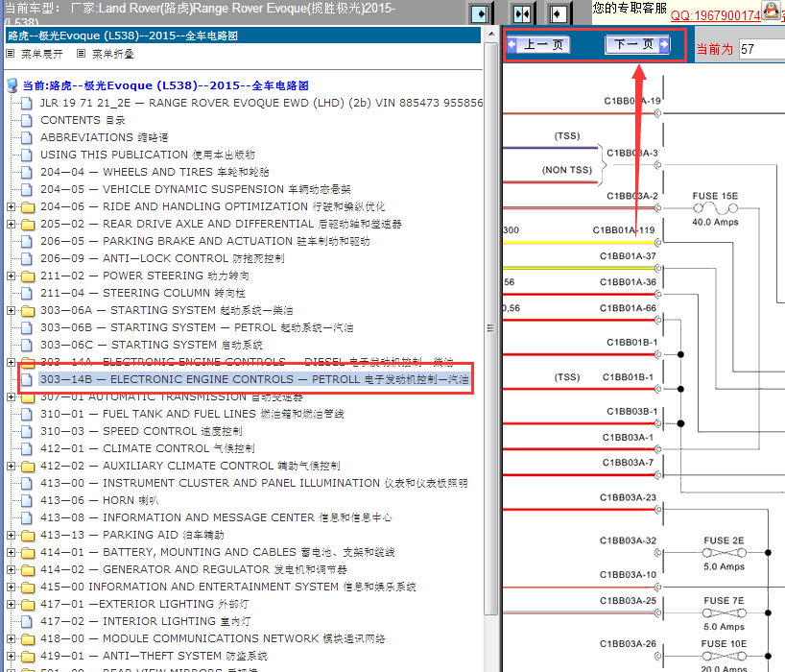Click page icon of CONTENTS 目录

(x=27, y=120)
